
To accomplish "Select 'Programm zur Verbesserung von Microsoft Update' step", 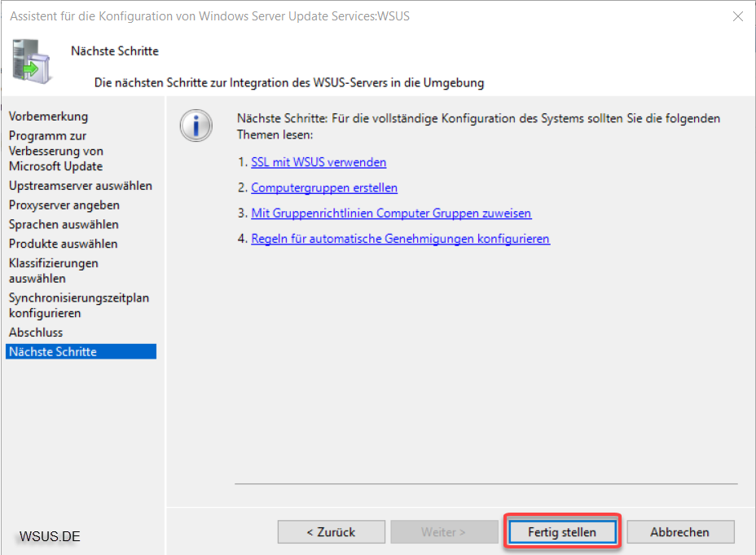I will pyautogui.click(x=56, y=151).
